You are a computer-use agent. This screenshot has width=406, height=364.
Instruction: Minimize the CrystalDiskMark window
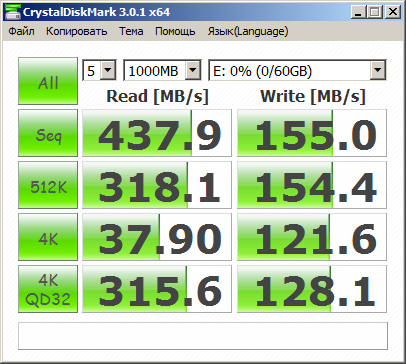[x=359, y=12]
